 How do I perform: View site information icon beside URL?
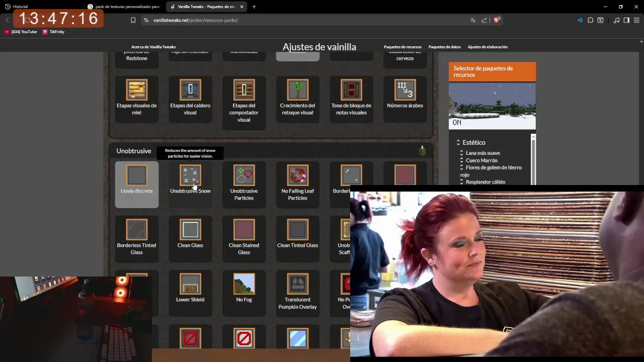[146, 20]
